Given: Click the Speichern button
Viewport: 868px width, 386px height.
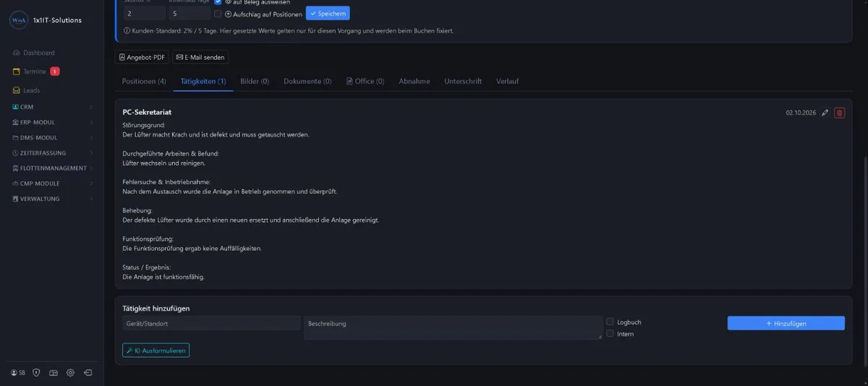Looking at the screenshot, I should click(328, 13).
